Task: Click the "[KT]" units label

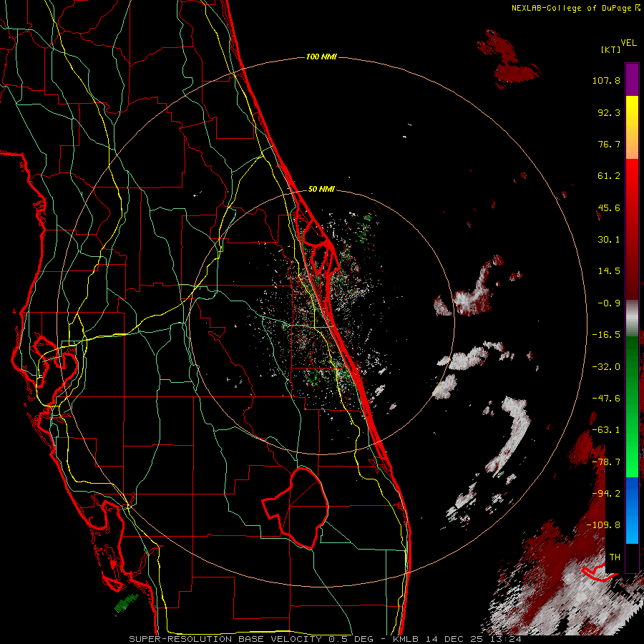Action: click(x=610, y=49)
